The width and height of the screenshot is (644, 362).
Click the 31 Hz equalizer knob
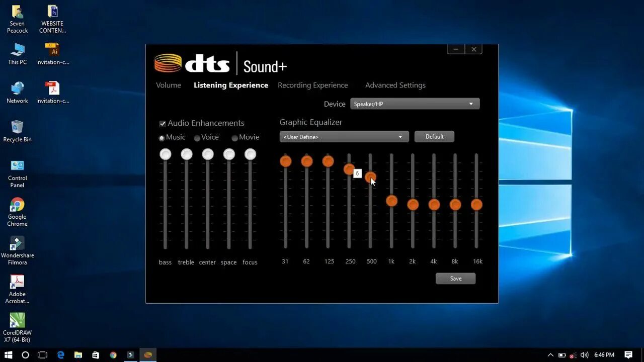[x=286, y=161]
